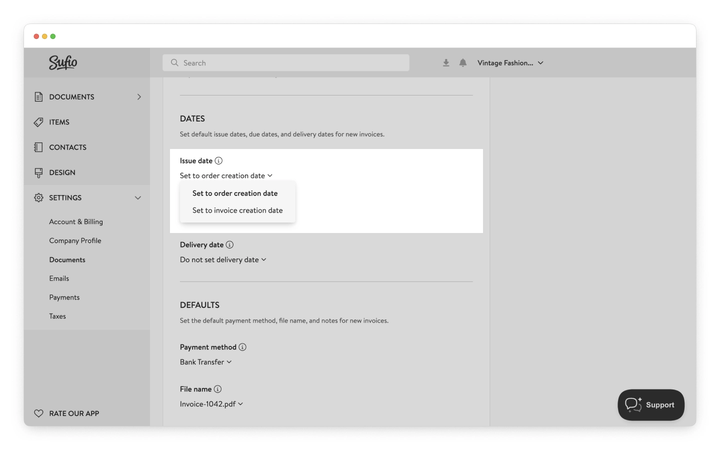
Task: Click the Settings menu label
Action: pos(65,198)
